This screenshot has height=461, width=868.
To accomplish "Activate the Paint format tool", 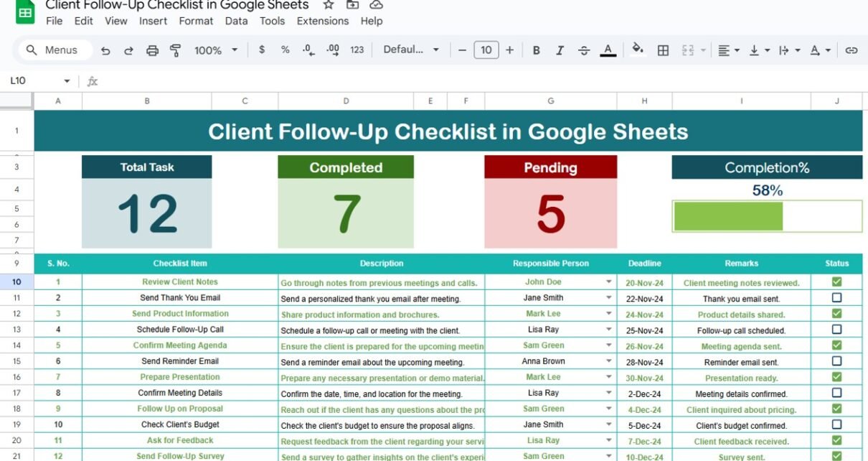I will tap(175, 50).
